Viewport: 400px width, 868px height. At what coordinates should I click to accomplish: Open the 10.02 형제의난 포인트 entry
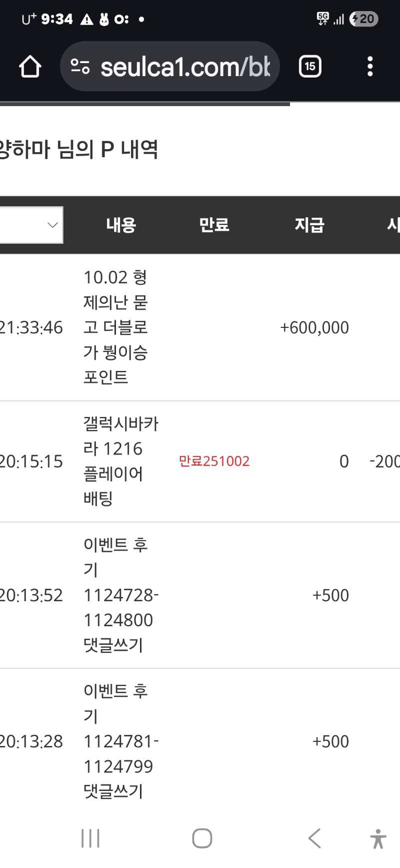[115, 327]
